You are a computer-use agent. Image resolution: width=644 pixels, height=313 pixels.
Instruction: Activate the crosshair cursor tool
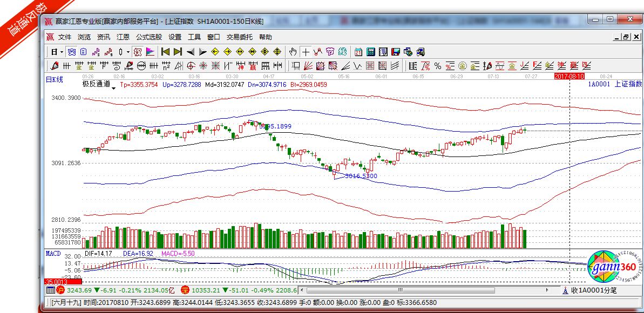[x=306, y=52]
